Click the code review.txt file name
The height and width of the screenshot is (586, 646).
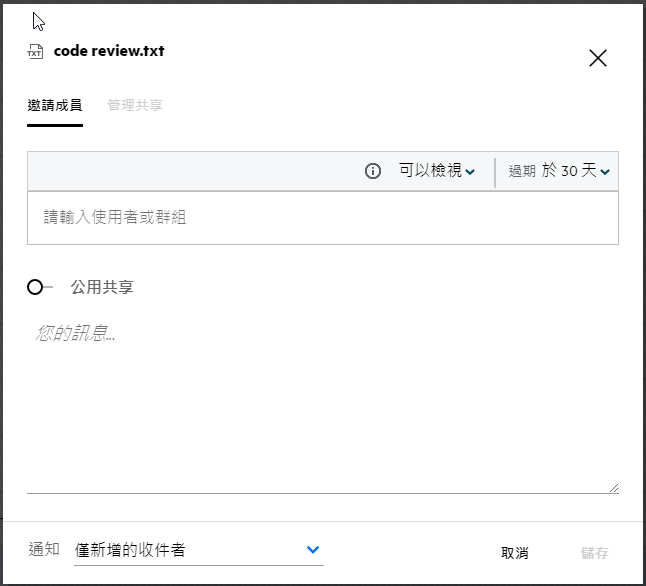click(109, 51)
